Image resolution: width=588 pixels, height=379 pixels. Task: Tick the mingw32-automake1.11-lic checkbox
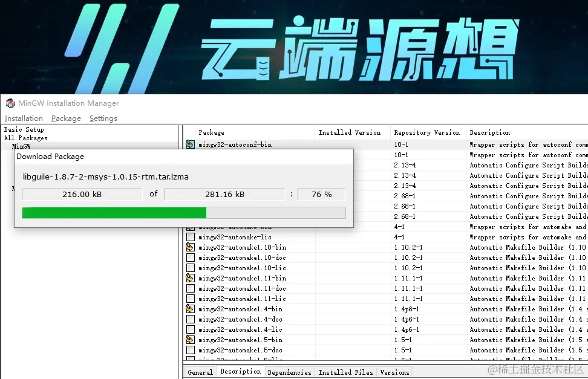click(x=191, y=299)
